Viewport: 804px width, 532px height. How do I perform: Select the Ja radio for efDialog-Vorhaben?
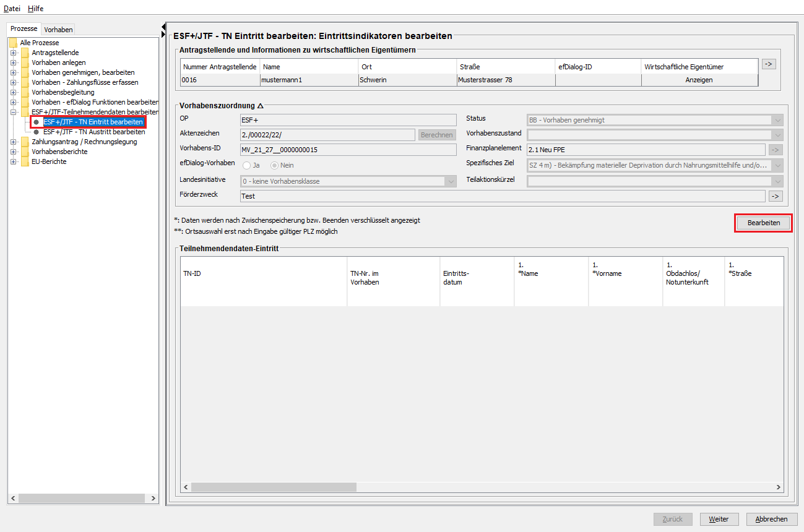247,165
